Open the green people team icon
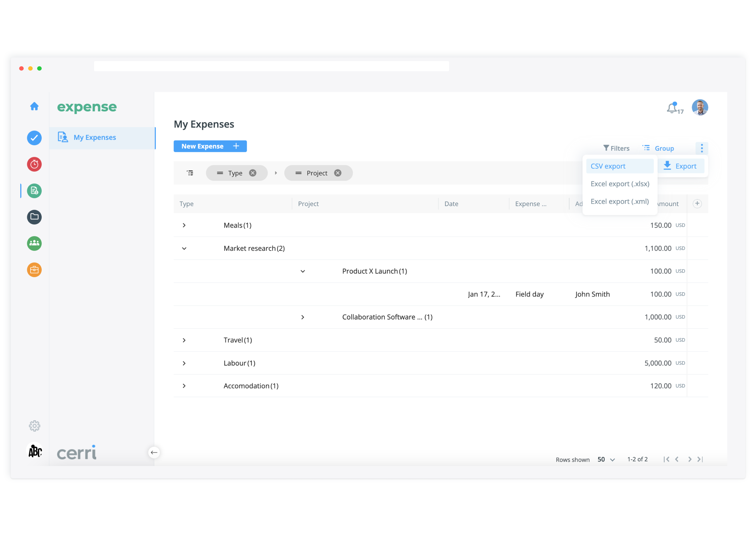Screen dimensions: 756x555 [x=34, y=244]
